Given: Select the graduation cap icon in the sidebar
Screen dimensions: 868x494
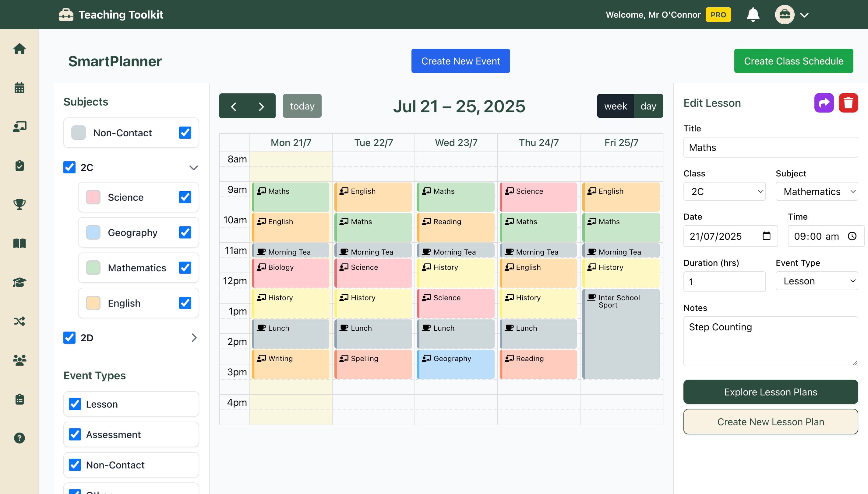Looking at the screenshot, I should click(x=19, y=282).
